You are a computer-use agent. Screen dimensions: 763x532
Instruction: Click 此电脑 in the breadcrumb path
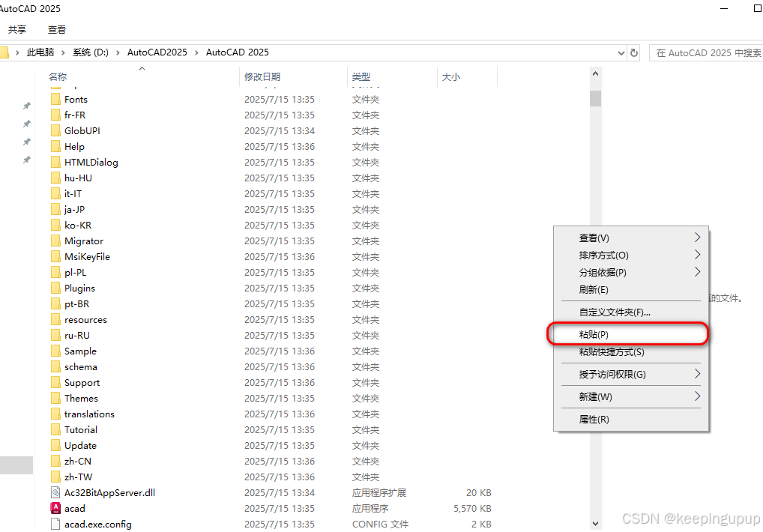(x=40, y=52)
